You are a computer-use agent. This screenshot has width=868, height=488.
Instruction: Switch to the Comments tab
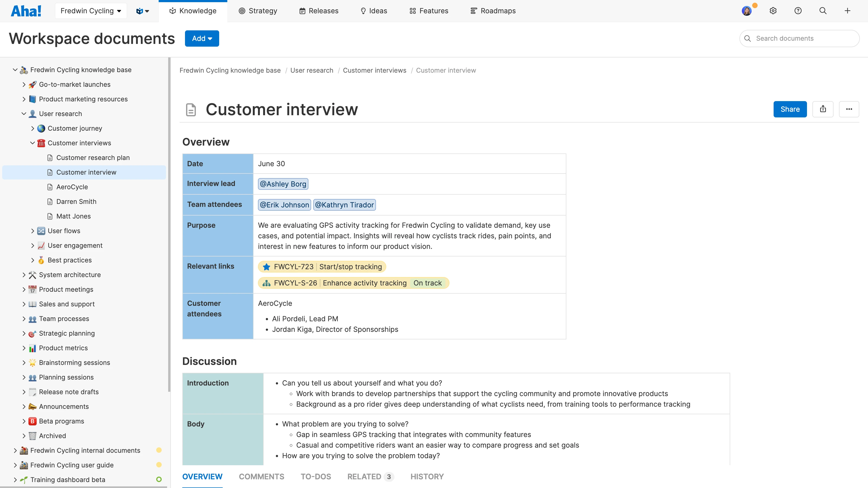(261, 477)
